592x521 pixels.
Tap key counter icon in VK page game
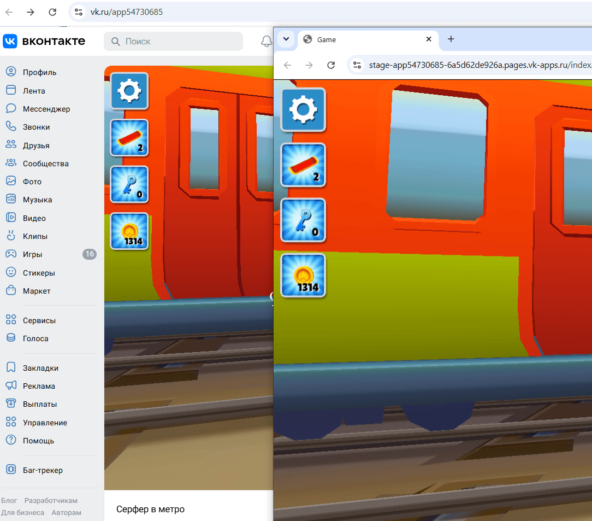(x=129, y=185)
